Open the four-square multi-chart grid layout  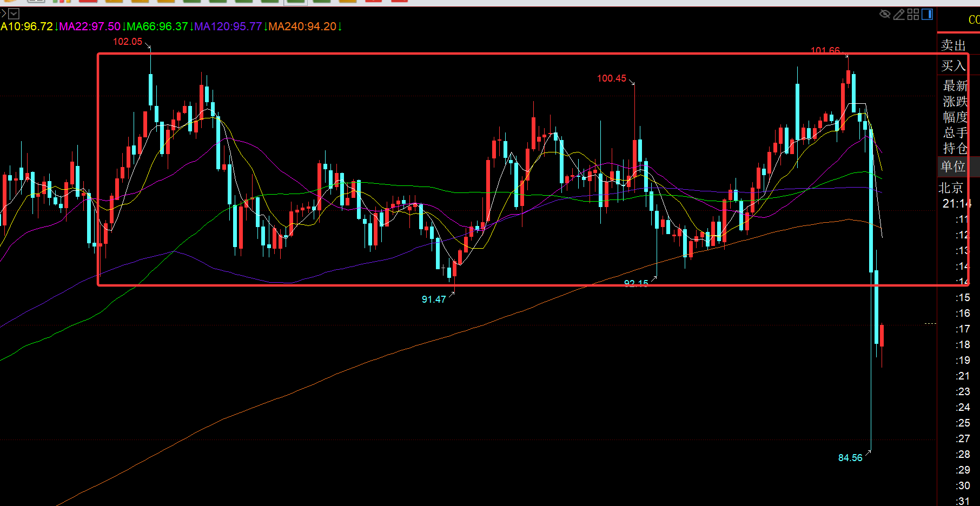click(x=913, y=15)
